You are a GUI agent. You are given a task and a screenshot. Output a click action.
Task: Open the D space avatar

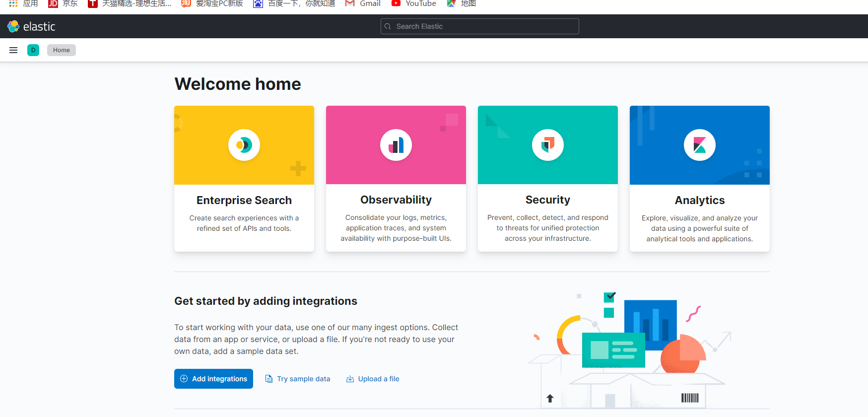33,50
